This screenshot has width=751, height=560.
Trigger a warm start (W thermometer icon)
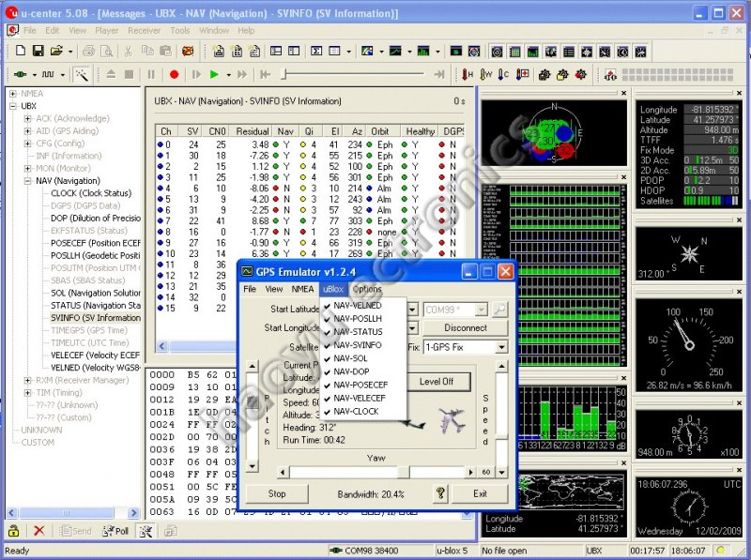pyautogui.click(x=485, y=75)
